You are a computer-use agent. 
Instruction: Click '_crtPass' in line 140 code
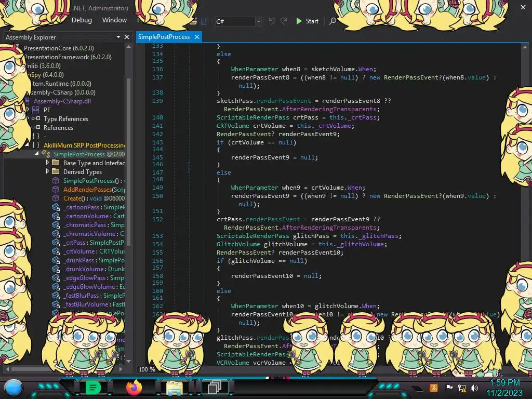click(363, 117)
